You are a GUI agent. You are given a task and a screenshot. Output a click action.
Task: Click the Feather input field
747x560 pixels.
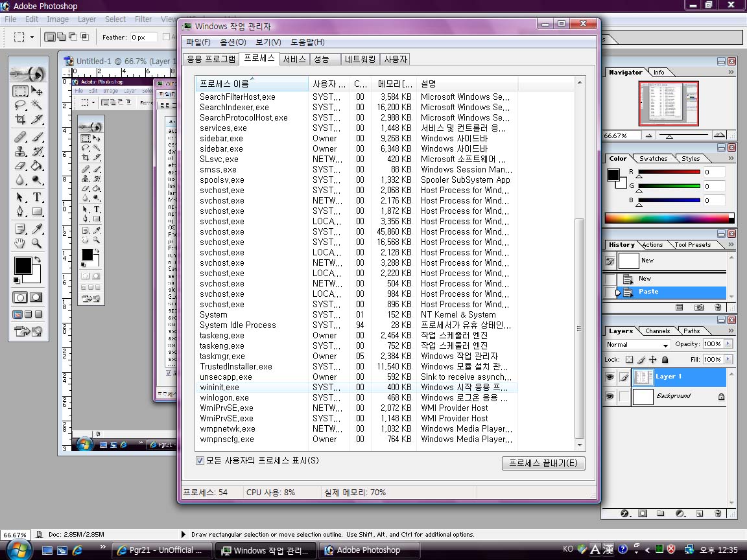[143, 37]
